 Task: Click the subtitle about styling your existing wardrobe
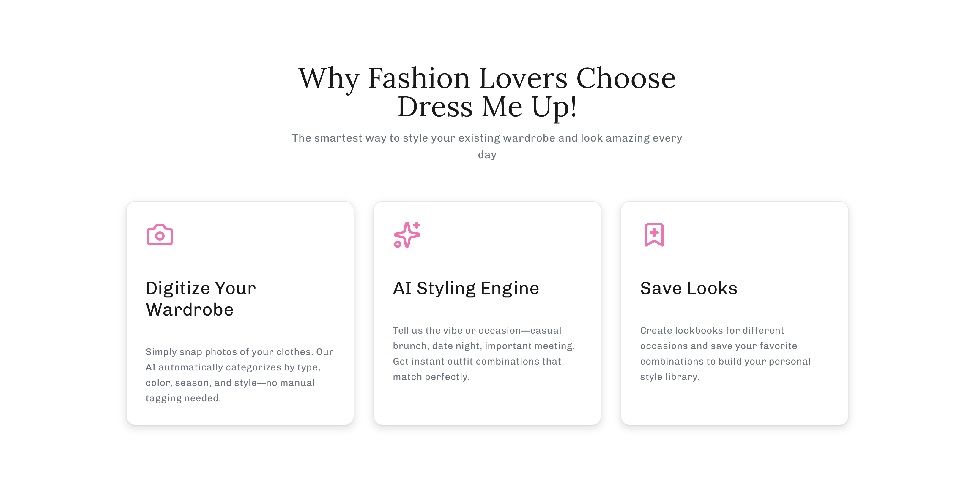pos(488,146)
